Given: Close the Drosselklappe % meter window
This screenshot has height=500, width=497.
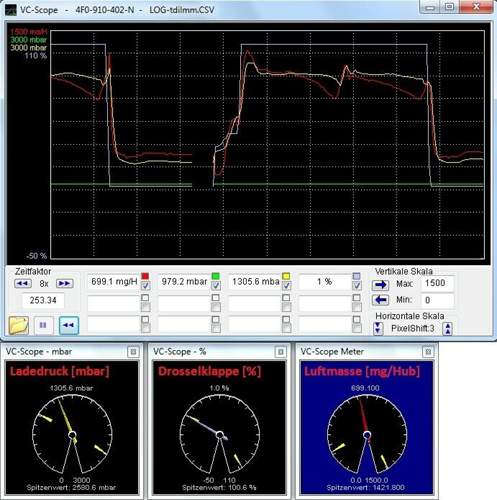Looking at the screenshot, I should click(x=281, y=352).
